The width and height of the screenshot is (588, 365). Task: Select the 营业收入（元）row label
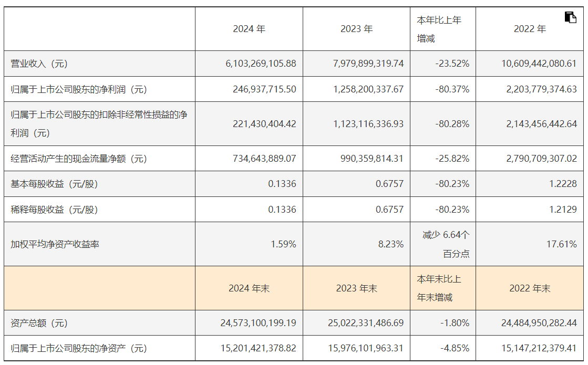(39, 64)
